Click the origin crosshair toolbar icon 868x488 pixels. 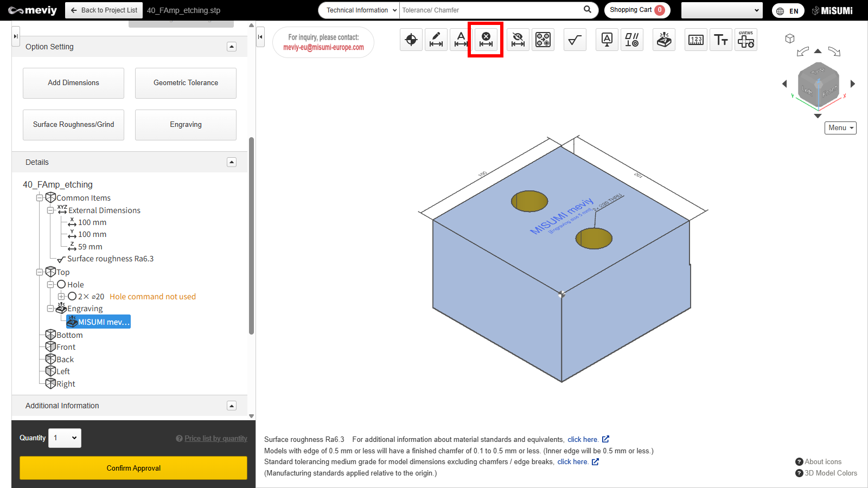click(x=411, y=40)
